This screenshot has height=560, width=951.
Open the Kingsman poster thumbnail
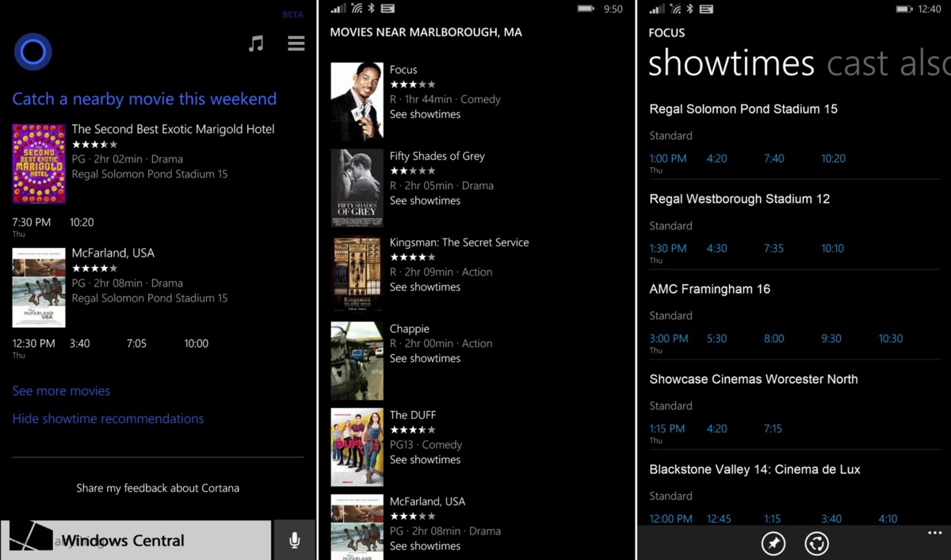357,274
